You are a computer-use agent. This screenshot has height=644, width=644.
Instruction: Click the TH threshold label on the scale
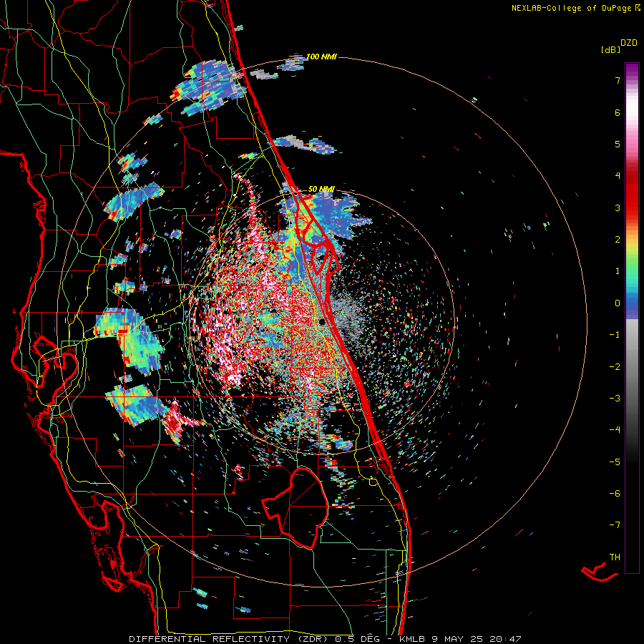tap(615, 557)
